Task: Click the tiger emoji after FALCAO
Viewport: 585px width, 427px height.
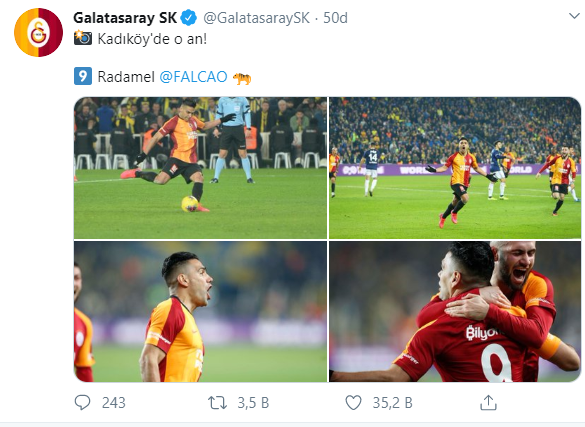Action: [x=242, y=78]
